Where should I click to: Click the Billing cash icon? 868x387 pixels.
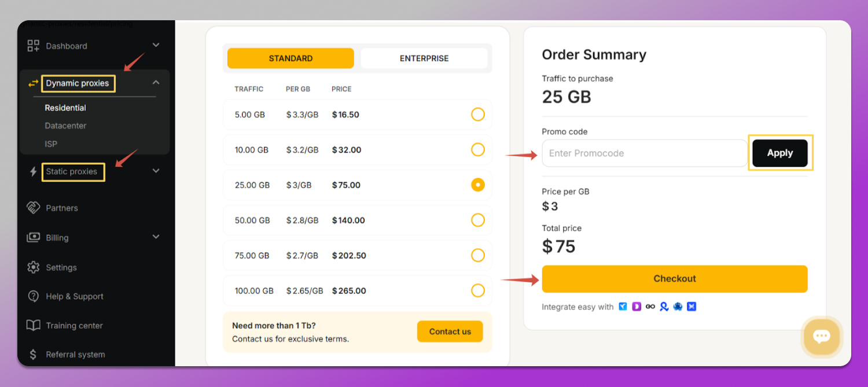34,237
